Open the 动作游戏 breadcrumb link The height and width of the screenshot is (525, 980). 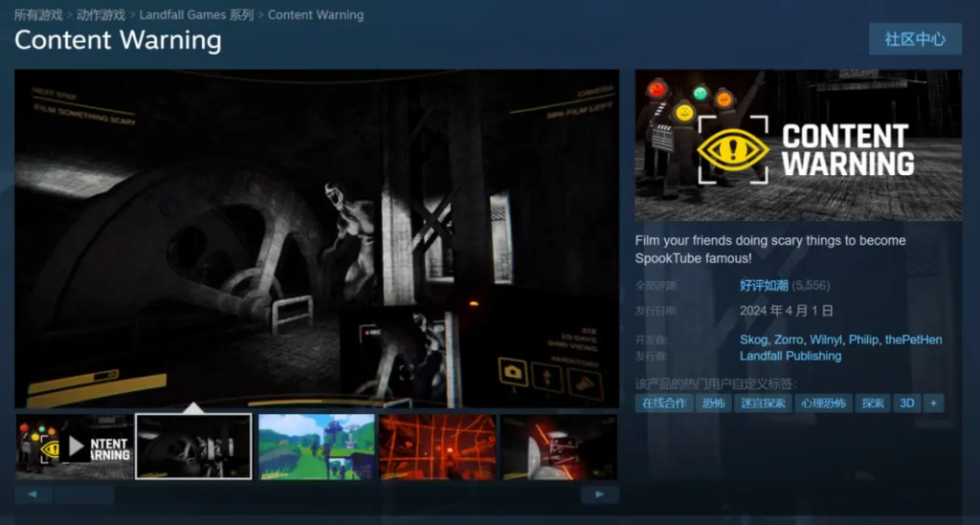101,15
